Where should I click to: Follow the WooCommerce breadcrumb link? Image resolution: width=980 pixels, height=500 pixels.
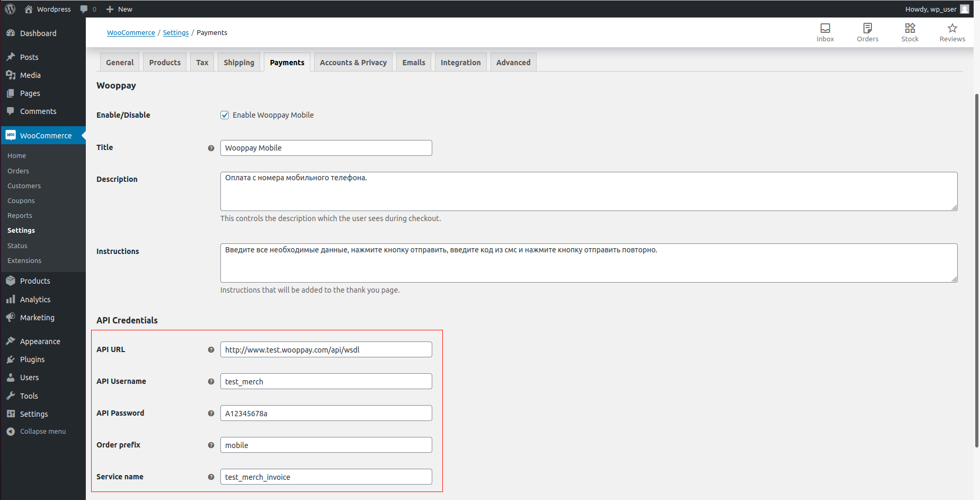click(x=131, y=33)
